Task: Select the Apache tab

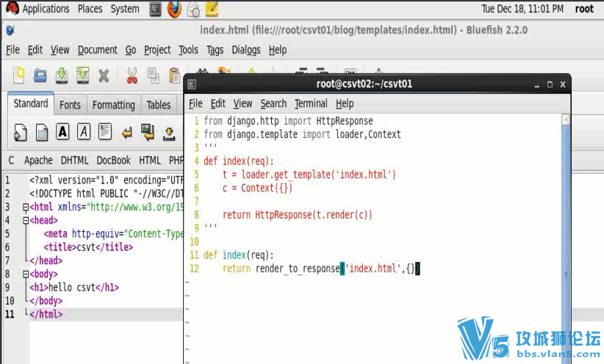Action: [38, 160]
